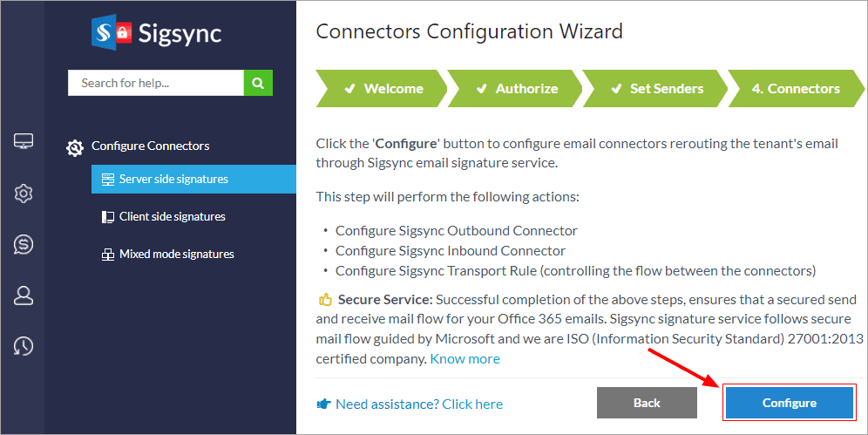Viewport: 868px width, 435px height.
Task: Select Server side signatures
Action: pos(173,180)
